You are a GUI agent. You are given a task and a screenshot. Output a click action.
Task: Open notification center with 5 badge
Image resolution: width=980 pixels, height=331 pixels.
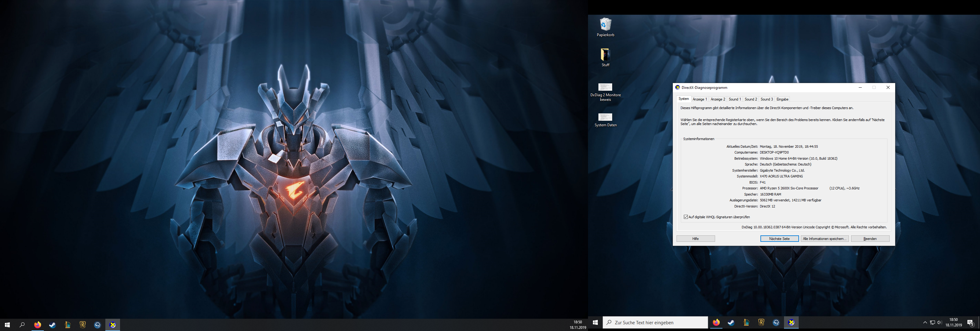pyautogui.click(x=970, y=323)
